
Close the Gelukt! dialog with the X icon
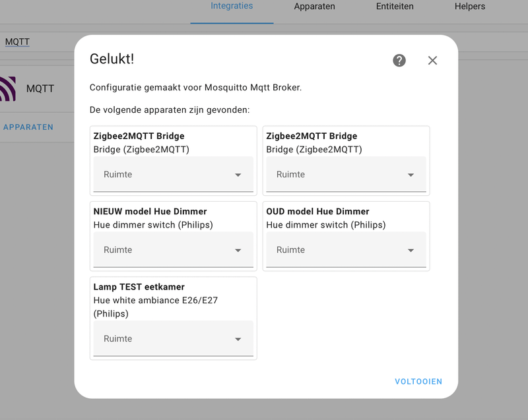[432, 61]
